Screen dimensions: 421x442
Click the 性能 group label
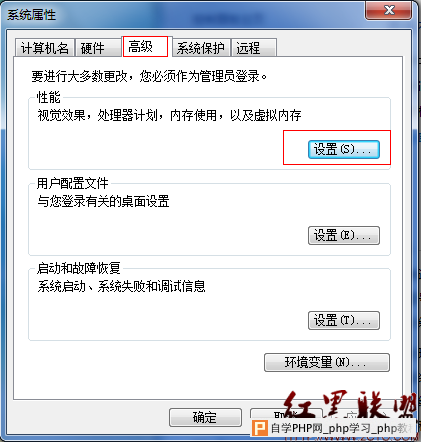tap(48, 97)
